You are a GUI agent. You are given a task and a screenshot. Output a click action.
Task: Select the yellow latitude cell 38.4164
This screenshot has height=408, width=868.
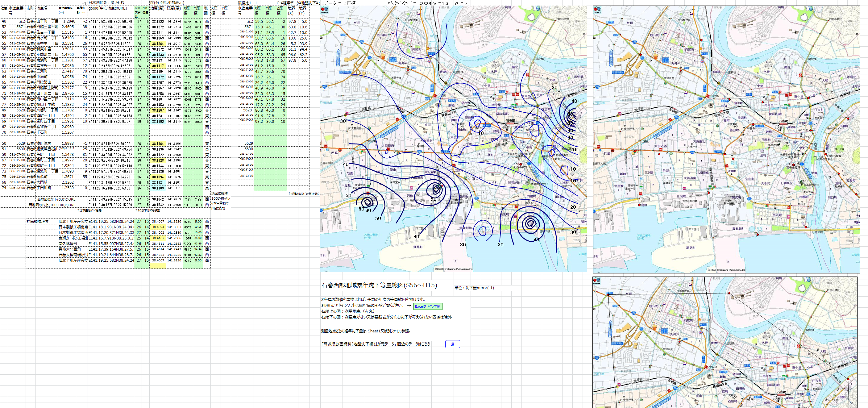158,144
